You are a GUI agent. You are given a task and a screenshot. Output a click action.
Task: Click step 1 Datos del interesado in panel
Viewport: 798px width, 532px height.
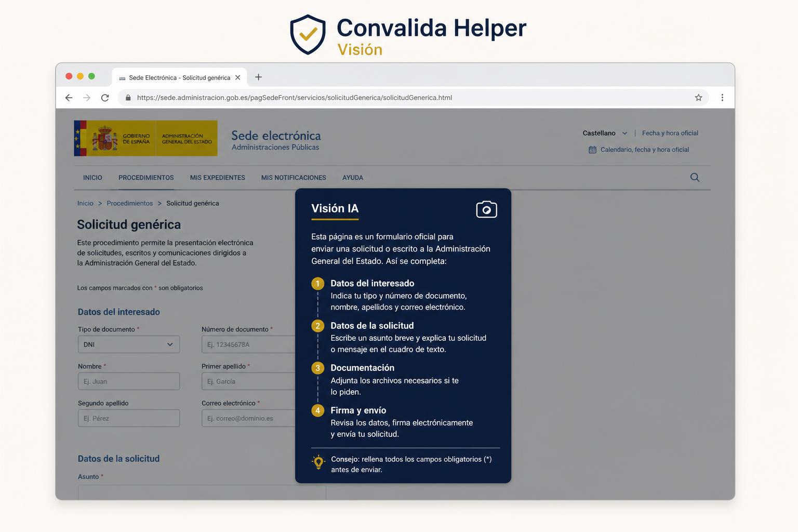pyautogui.click(x=372, y=283)
